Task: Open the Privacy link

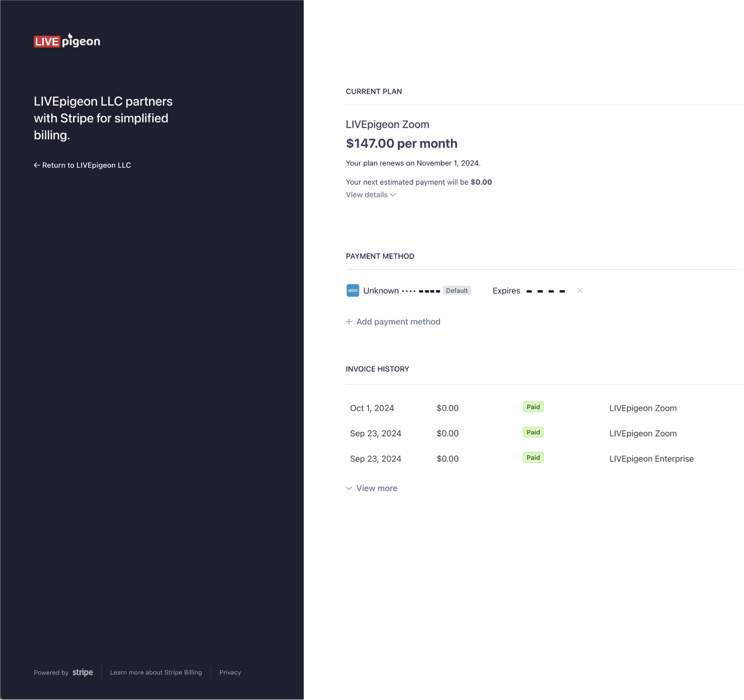Action: pos(230,672)
